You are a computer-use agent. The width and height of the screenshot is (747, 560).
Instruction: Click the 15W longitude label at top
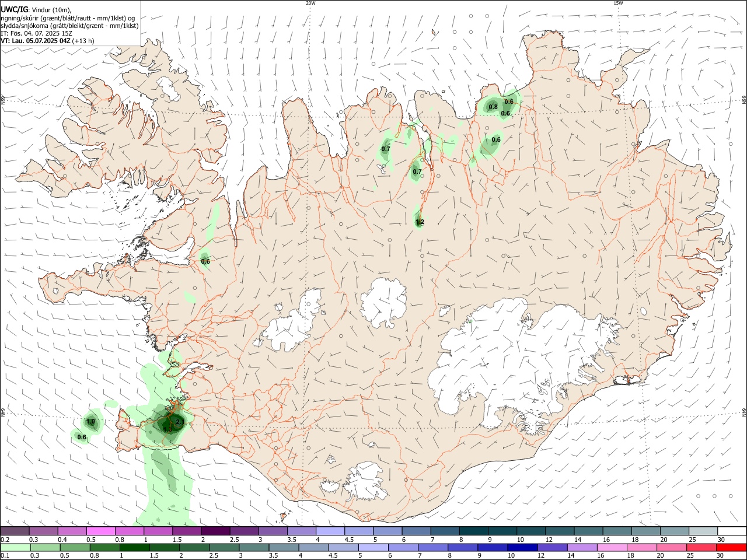coord(618,3)
